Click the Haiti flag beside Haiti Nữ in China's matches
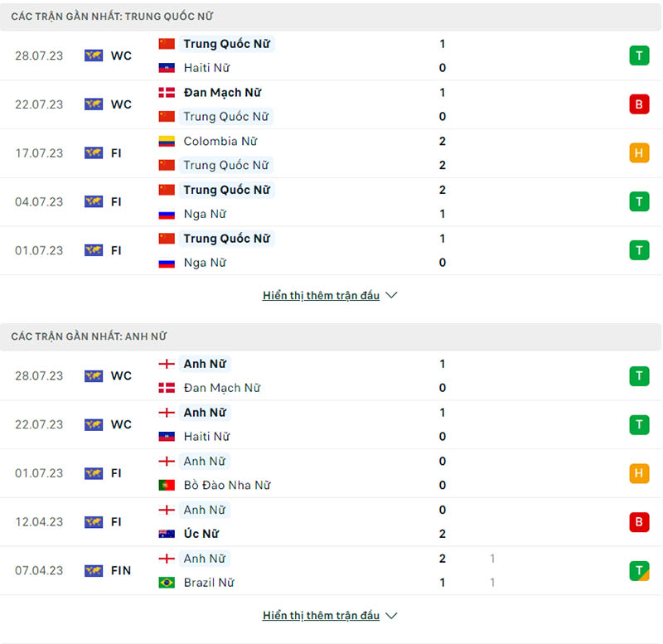The width and height of the screenshot is (663, 644). [167, 68]
